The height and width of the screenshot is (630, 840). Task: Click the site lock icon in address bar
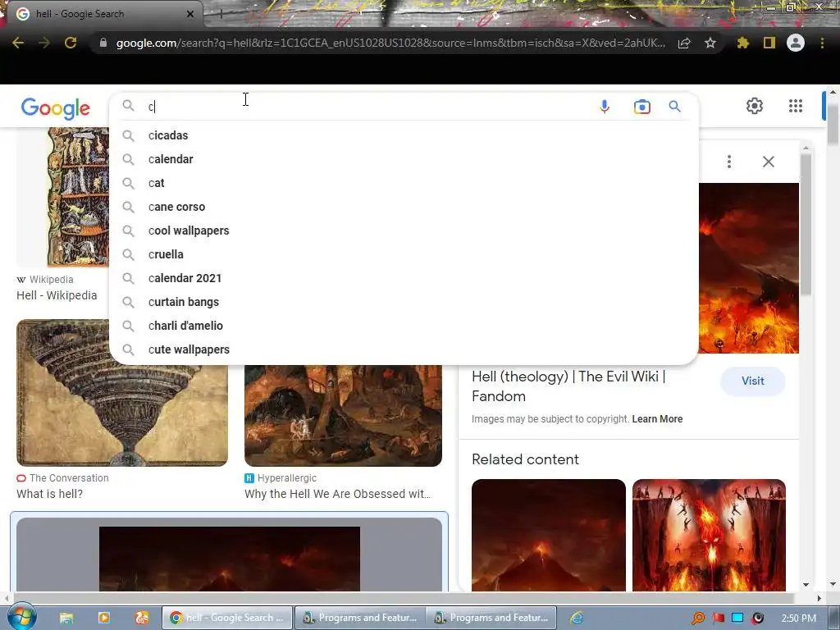click(103, 43)
